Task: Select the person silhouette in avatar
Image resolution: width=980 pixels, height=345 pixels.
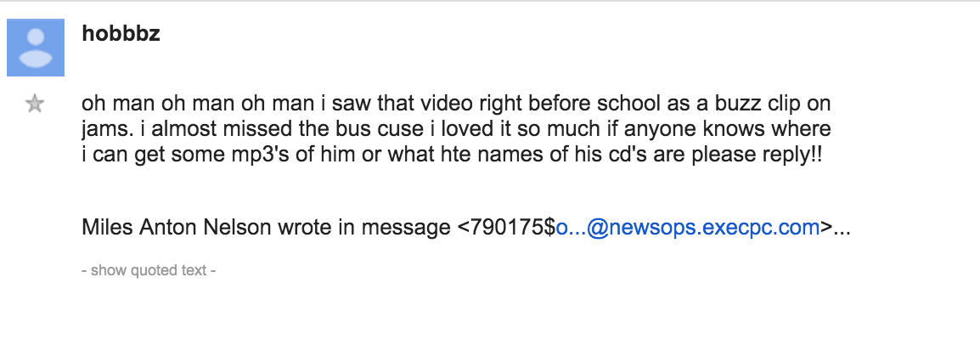Action: [x=36, y=48]
